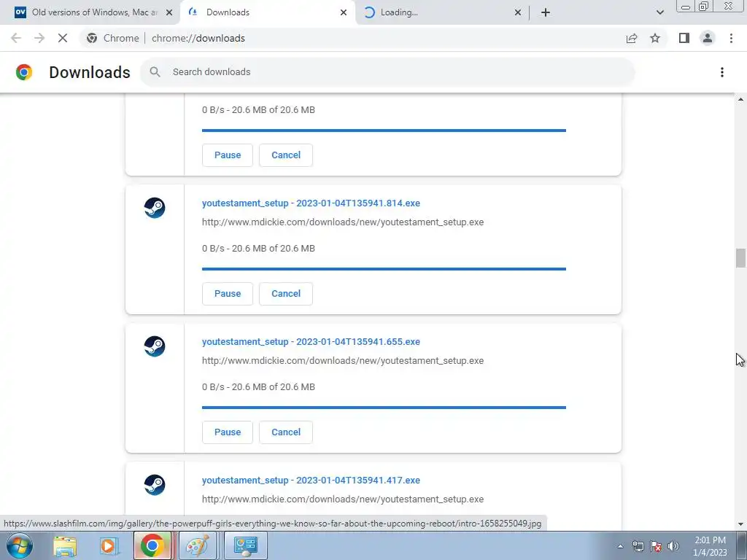The height and width of the screenshot is (560, 747).
Task: Open youtestament_setup 417.exe file link
Action: coord(311,480)
